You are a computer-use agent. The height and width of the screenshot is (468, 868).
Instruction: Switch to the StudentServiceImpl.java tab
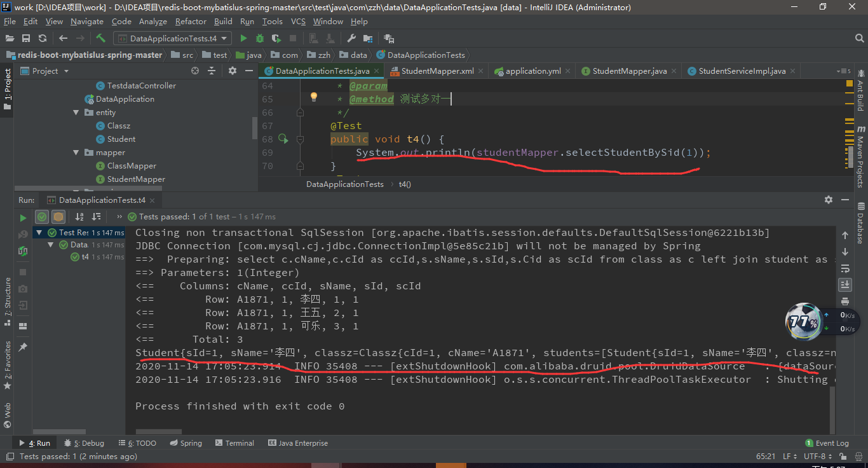point(742,71)
